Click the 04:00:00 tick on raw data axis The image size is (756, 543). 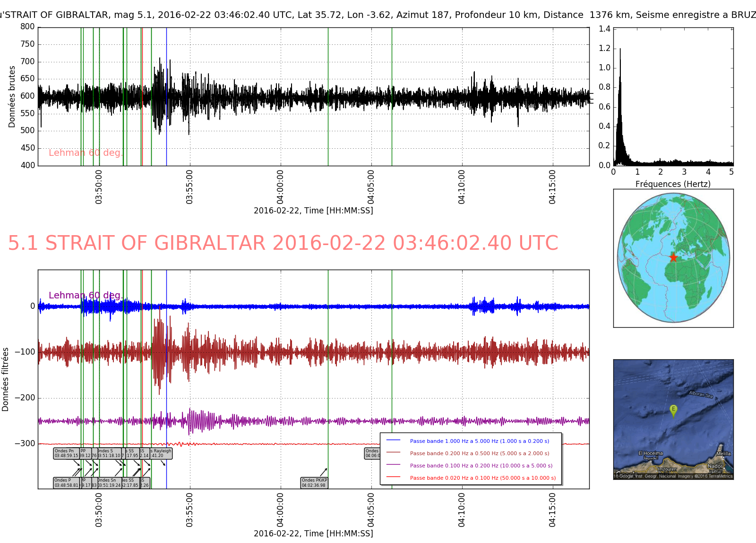coord(280,187)
